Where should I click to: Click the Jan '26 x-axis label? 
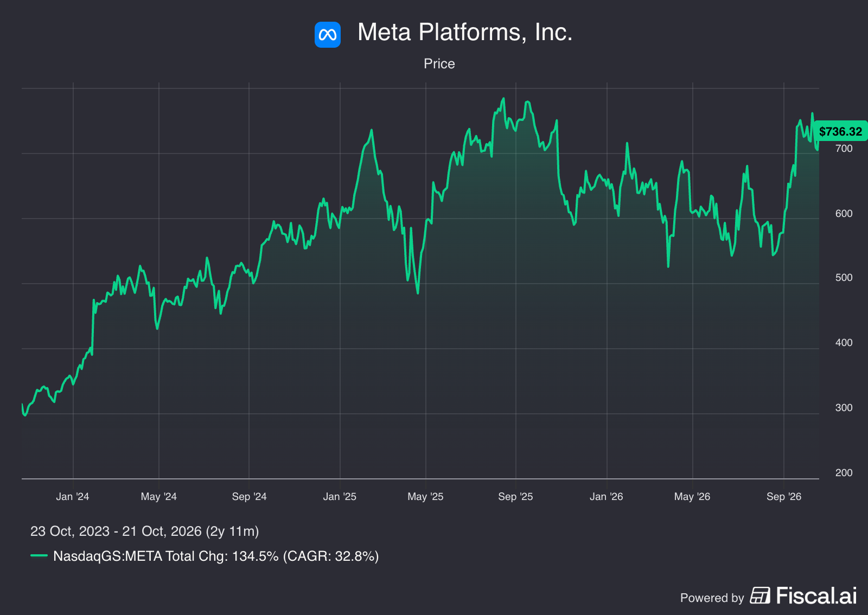point(607,496)
